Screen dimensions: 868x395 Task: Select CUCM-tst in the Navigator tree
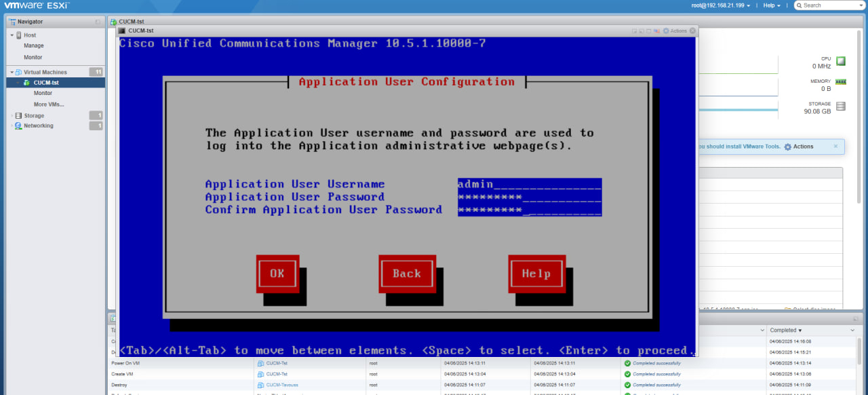[x=46, y=83]
